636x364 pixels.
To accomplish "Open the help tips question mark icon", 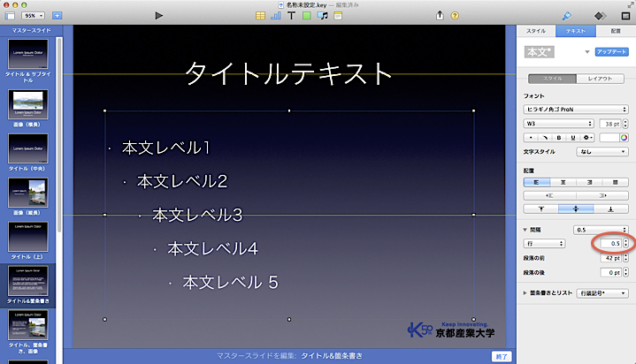I will pyautogui.click(x=455, y=16).
